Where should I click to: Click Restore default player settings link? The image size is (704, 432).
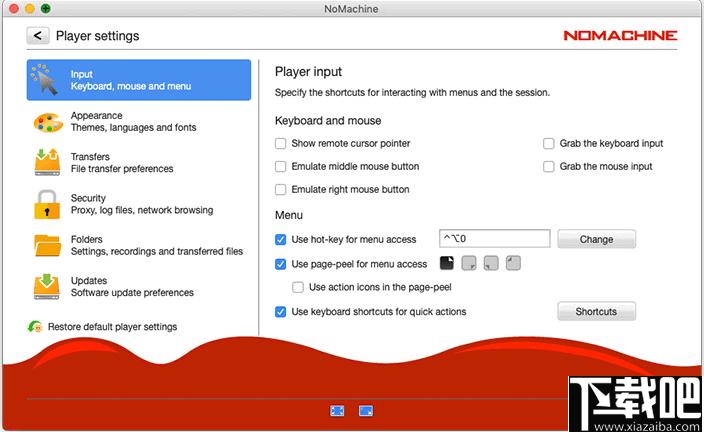112,327
